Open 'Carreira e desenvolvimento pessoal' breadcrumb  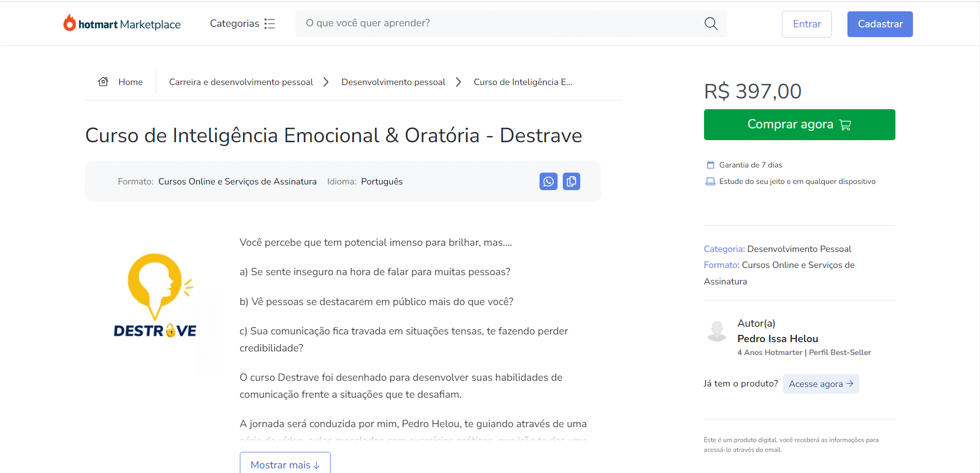coord(241,82)
